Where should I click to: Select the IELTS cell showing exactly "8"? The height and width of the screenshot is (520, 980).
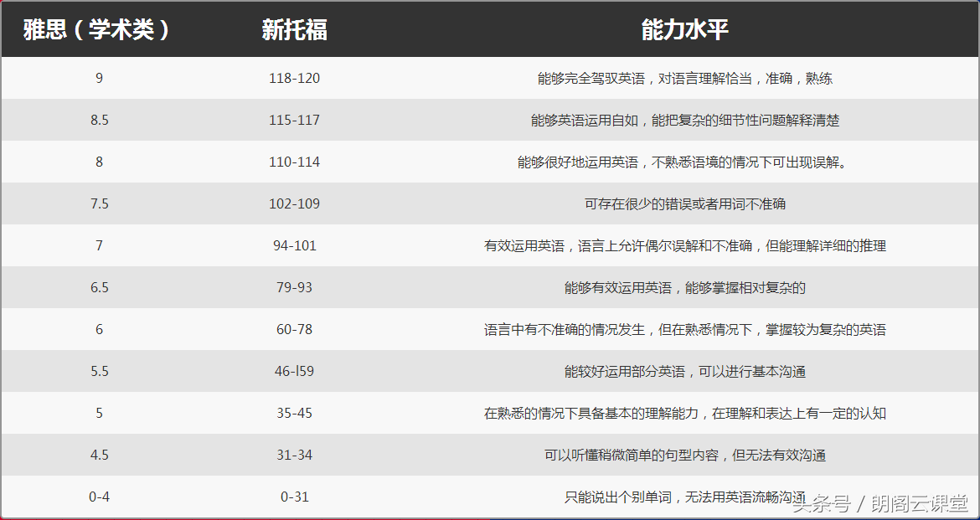pyautogui.click(x=100, y=162)
